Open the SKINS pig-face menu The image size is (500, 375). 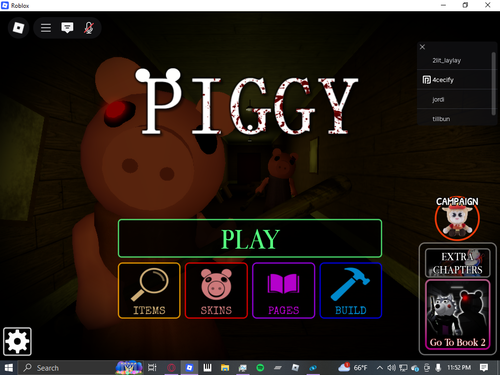pyautogui.click(x=216, y=291)
